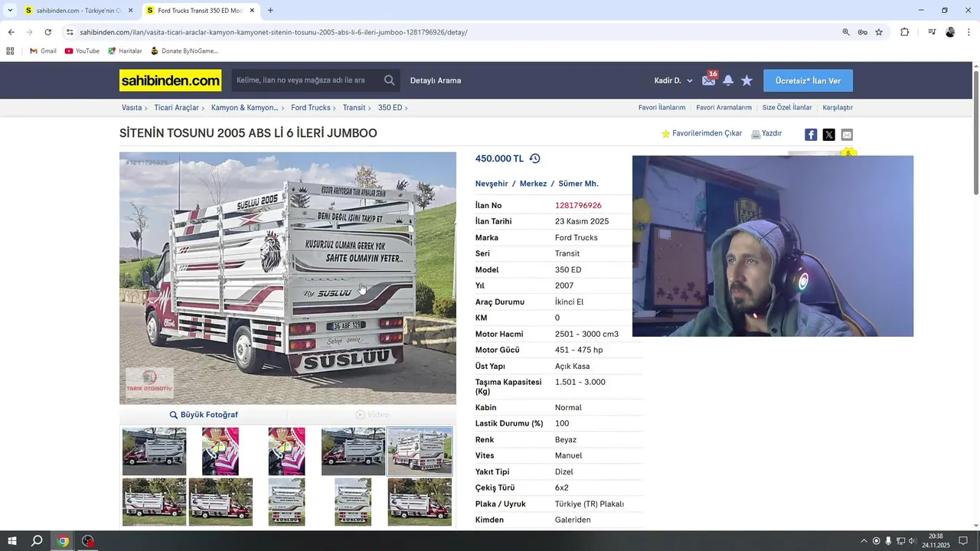980x551 pixels.
Task: Open favorites star icon in header
Action: 746,80
